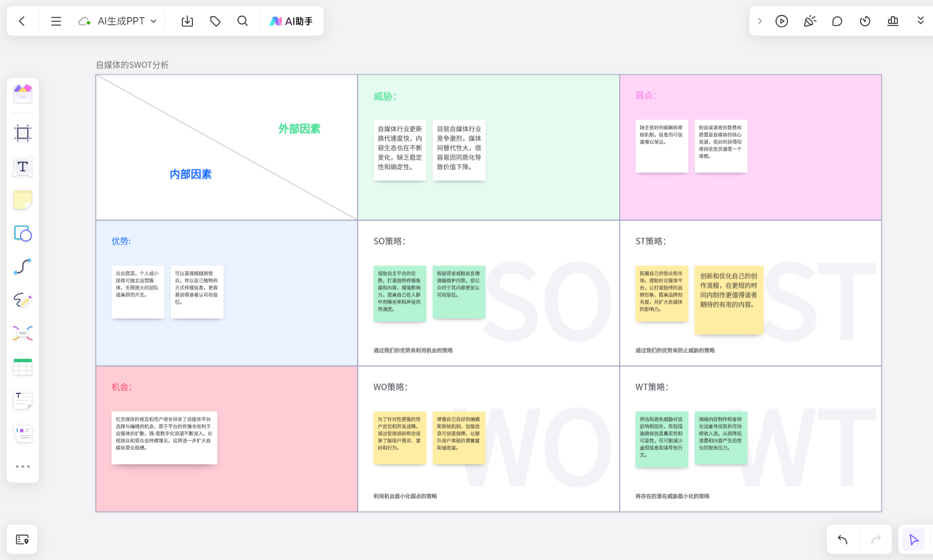Open the AI助手 assistant
The height and width of the screenshot is (560, 933).
[x=291, y=21]
